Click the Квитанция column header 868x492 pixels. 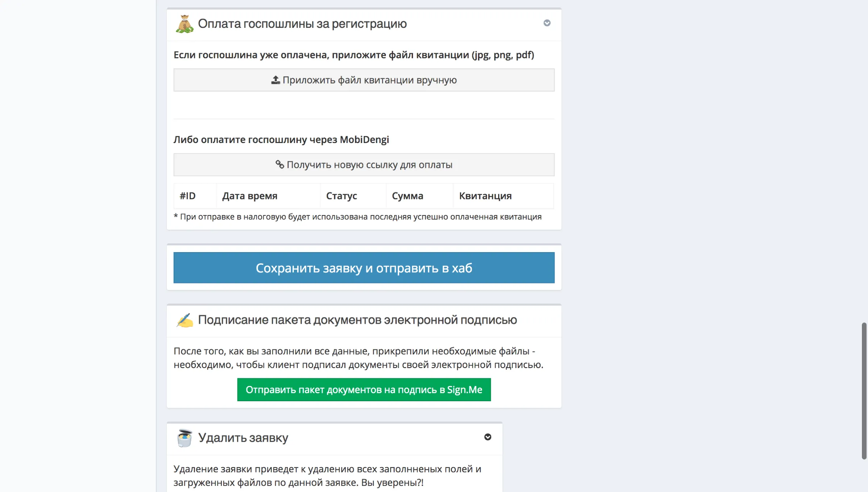(485, 196)
